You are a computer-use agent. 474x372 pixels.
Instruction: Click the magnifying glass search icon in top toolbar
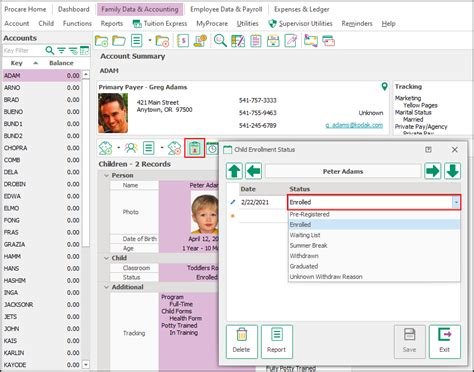tap(220, 41)
